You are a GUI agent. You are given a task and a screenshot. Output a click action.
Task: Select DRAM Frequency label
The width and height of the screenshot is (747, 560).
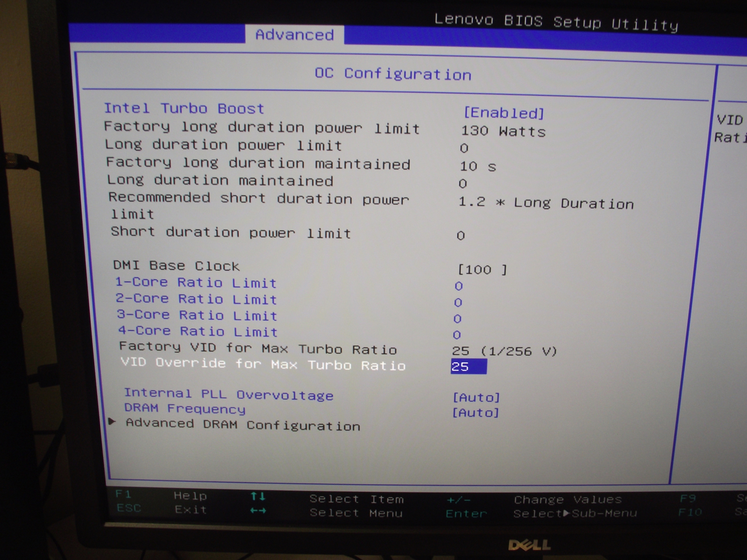(185, 409)
